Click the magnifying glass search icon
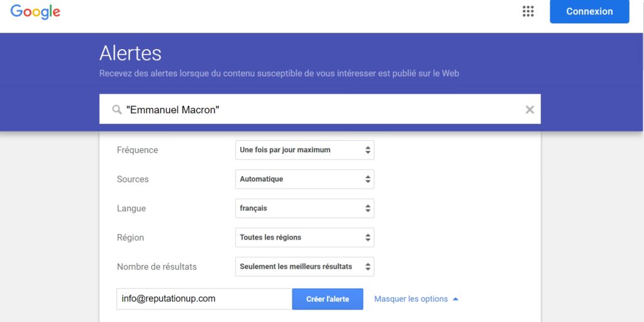This screenshot has width=644, height=322. click(116, 109)
